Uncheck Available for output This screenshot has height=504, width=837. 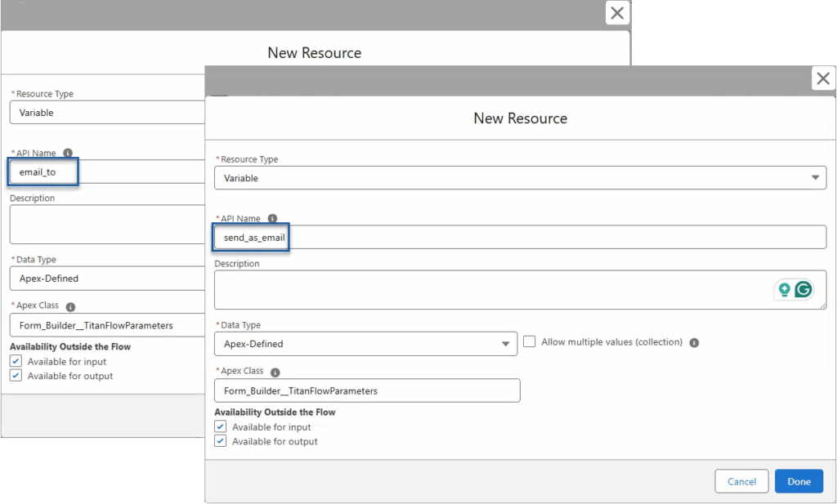pyautogui.click(x=220, y=441)
